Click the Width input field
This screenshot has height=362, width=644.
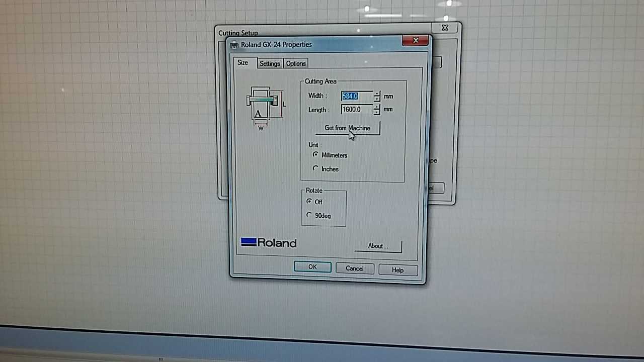[x=357, y=96]
